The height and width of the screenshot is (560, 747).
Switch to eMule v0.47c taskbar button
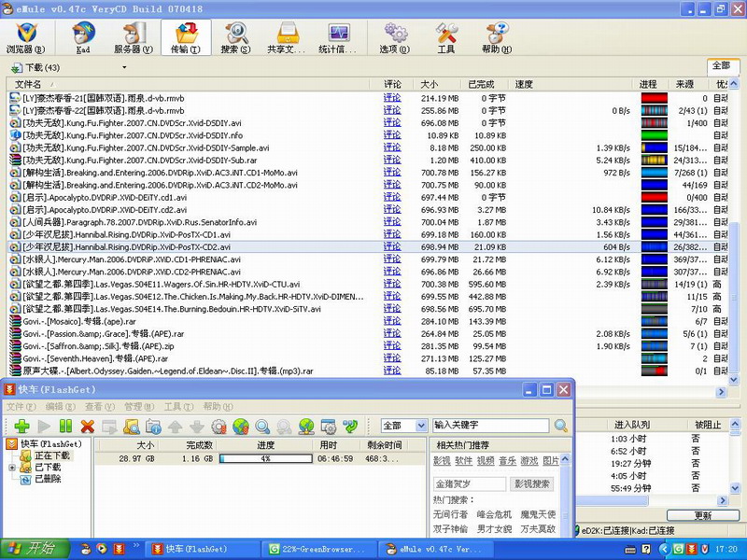(436, 549)
